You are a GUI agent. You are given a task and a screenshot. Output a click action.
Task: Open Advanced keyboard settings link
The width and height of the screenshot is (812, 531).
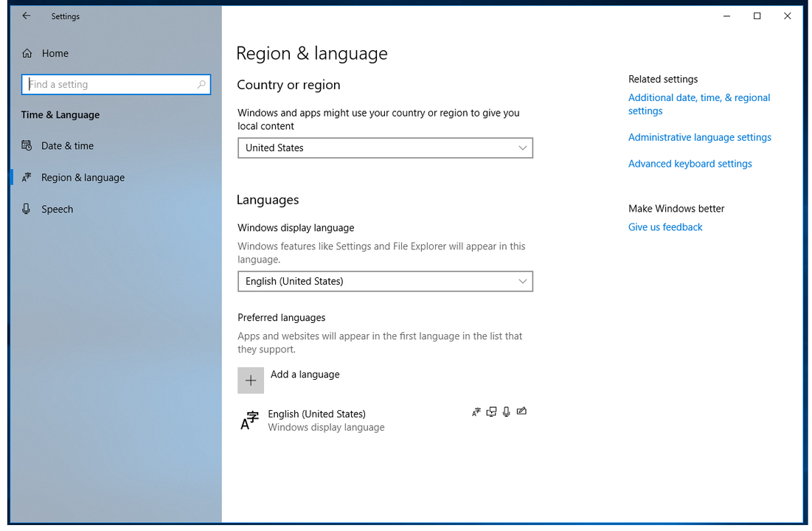(690, 164)
